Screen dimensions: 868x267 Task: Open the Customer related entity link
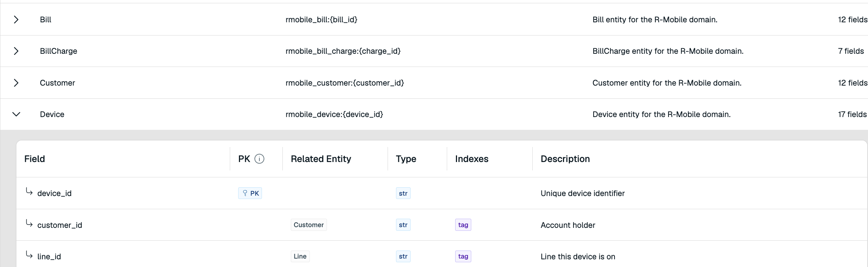tap(309, 225)
